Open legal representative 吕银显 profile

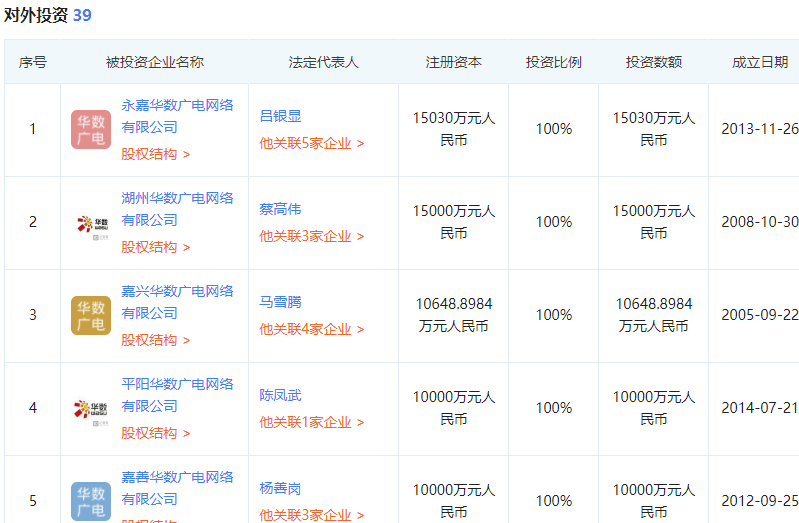pyautogui.click(x=280, y=116)
